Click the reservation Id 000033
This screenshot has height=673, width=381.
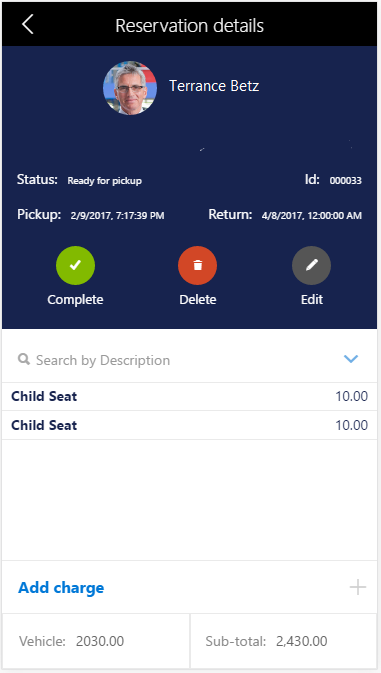(x=345, y=181)
